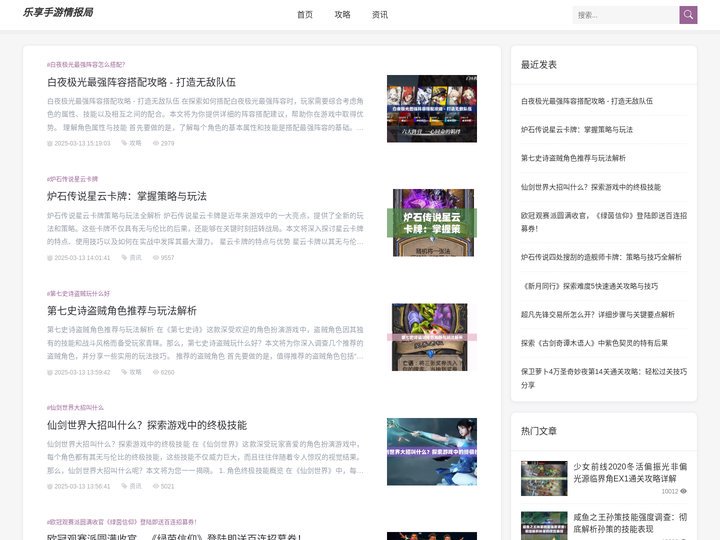
Task: Open hot article 少女前线2020冬活偏振光
Action: [630, 472]
